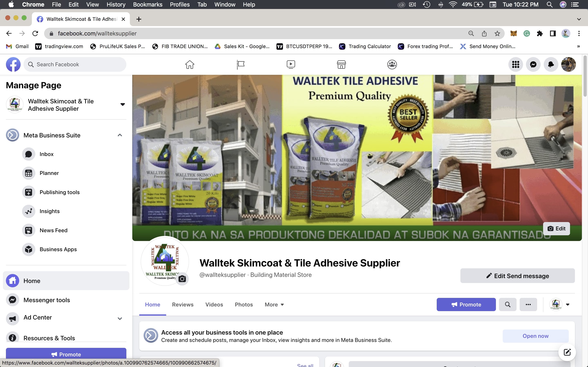Click the Groups icon in navigation
This screenshot has height=367, width=588.
tap(392, 64)
